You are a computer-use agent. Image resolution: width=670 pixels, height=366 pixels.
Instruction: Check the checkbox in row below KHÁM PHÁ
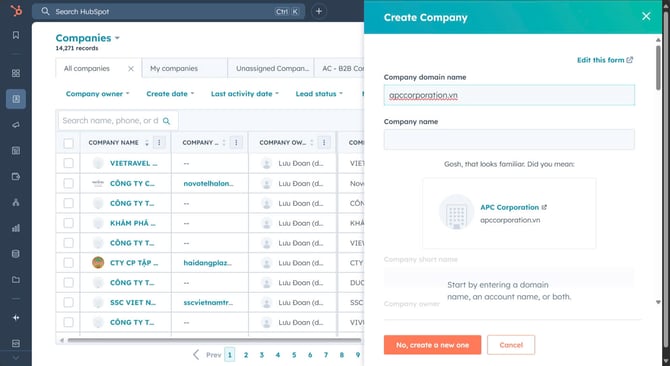click(x=68, y=243)
